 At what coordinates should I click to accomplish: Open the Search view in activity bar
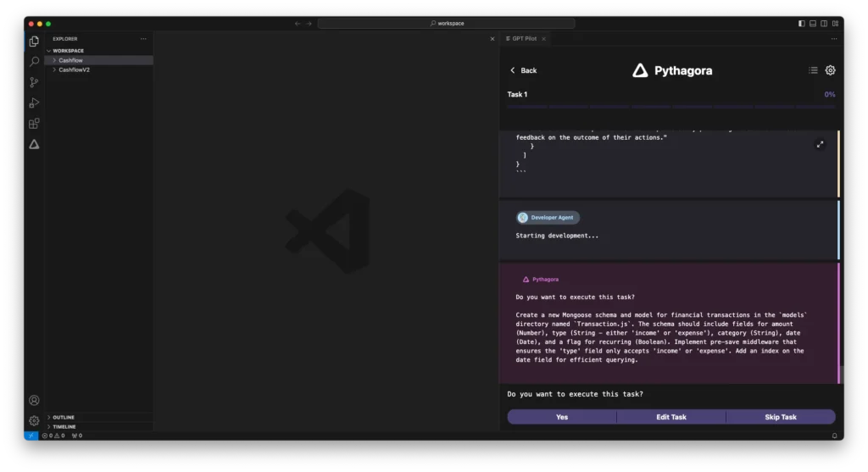point(34,62)
